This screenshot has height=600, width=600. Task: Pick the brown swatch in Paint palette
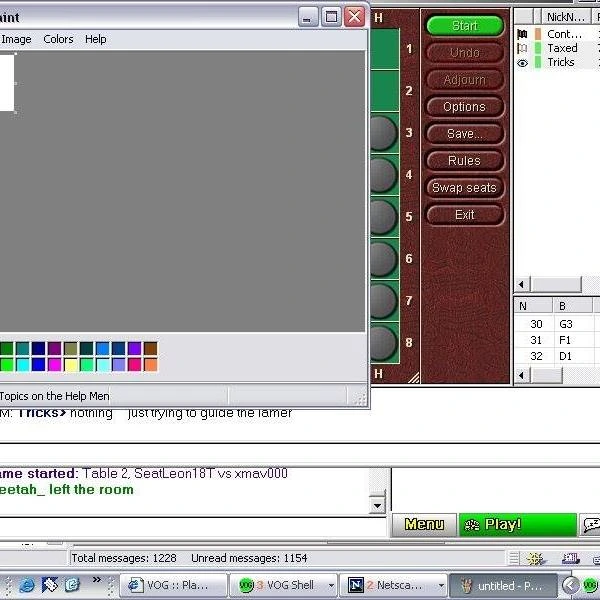click(150, 349)
